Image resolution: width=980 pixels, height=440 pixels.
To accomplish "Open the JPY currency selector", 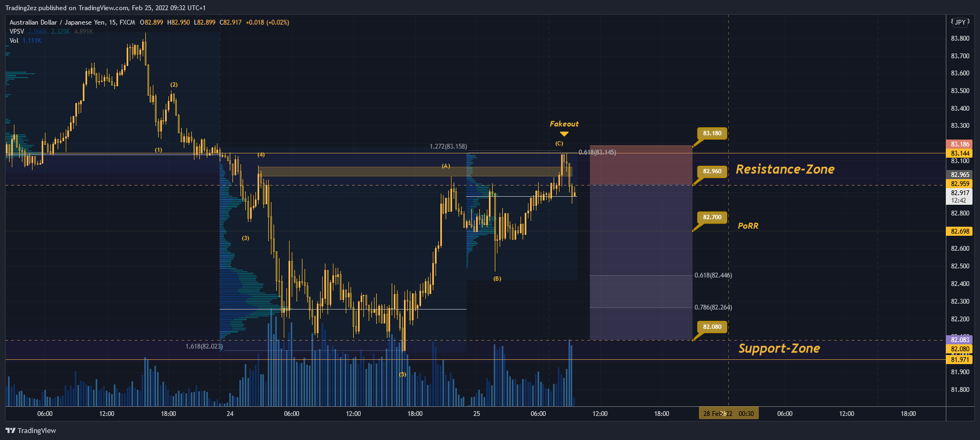I will pos(960,22).
